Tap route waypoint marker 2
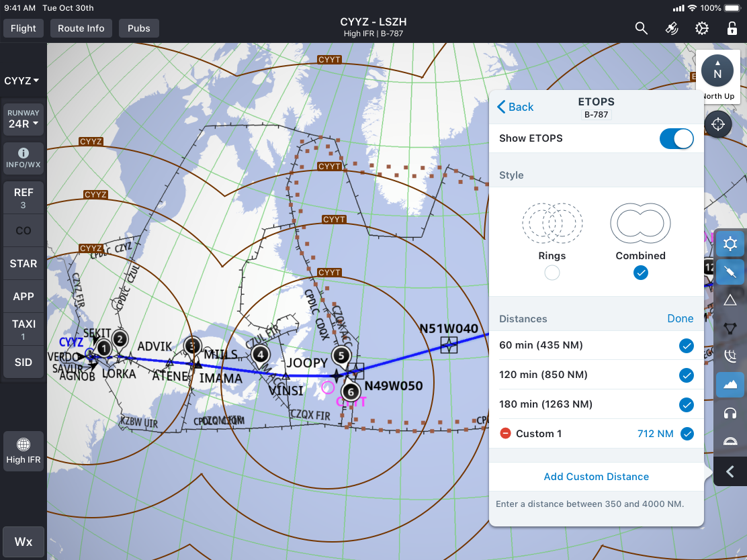This screenshot has height=560, width=747. 120,339
